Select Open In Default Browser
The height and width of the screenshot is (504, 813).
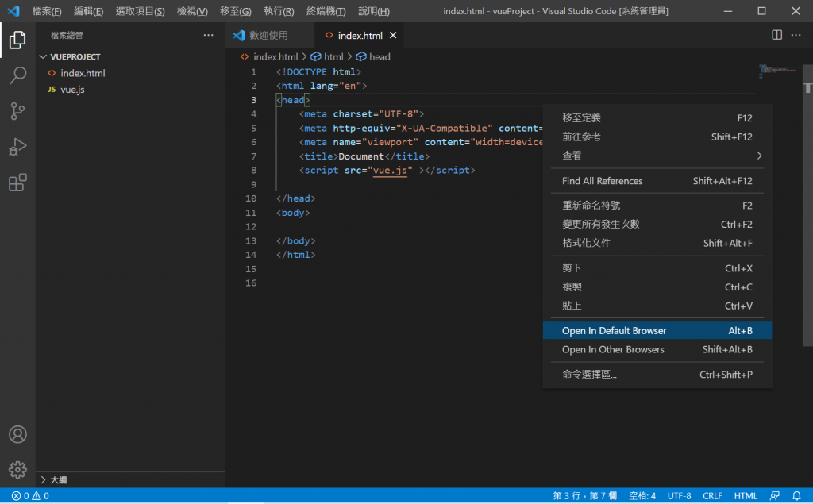[x=657, y=331]
